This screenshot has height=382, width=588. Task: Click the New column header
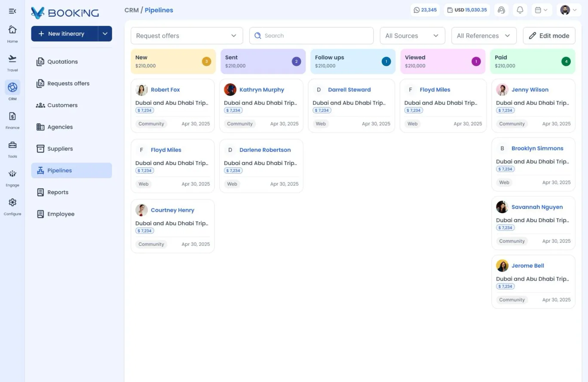pos(173,61)
